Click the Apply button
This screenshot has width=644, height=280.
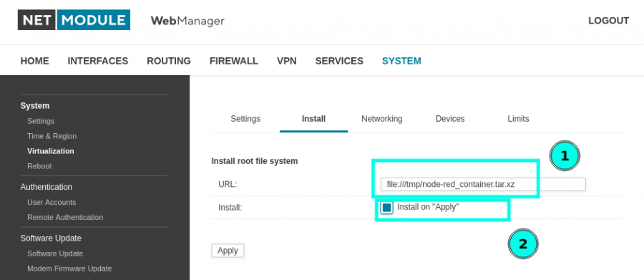point(228,251)
